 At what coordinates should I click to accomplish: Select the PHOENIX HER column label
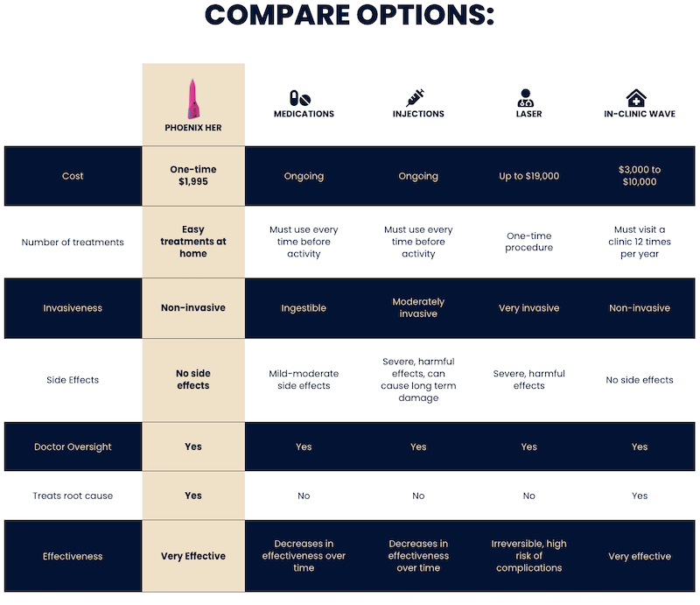pos(192,127)
